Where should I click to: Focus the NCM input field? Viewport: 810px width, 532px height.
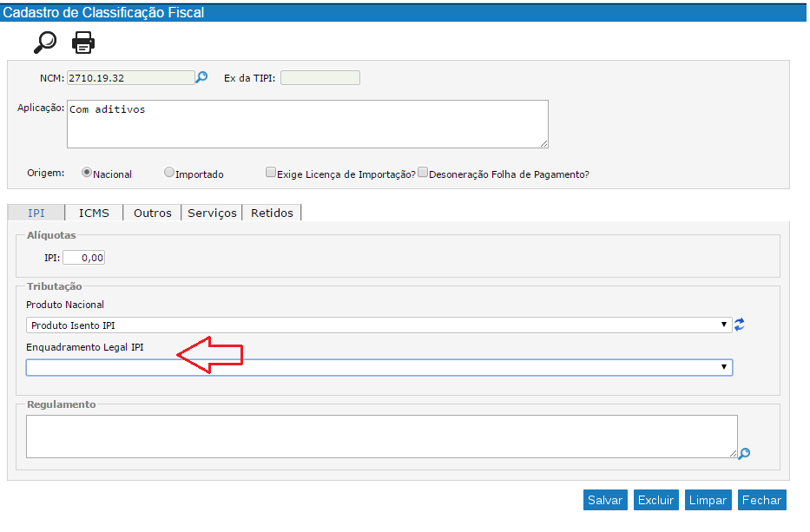point(131,78)
